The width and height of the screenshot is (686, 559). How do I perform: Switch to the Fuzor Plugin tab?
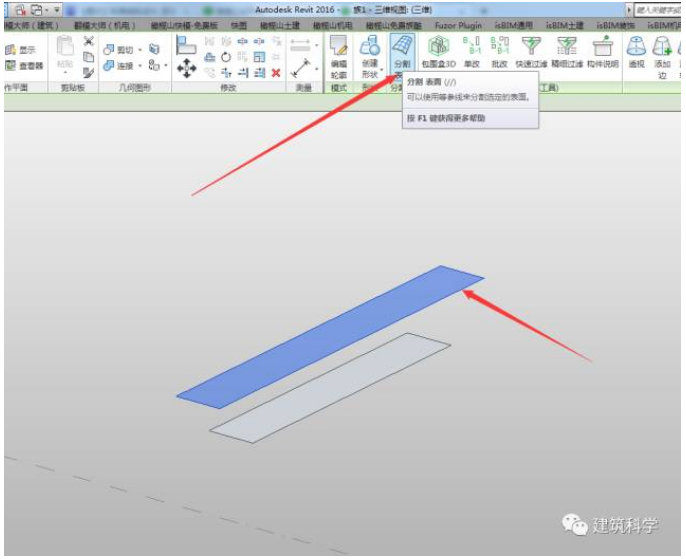point(458,26)
